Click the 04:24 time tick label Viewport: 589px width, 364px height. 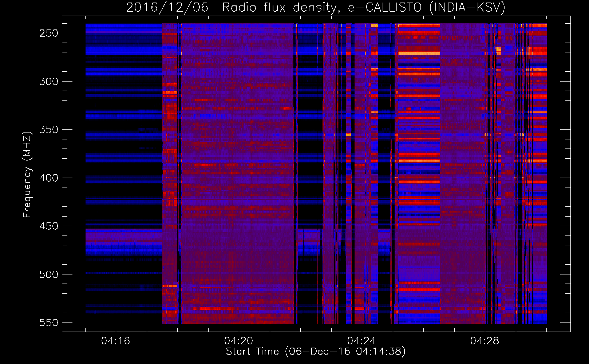(362, 341)
